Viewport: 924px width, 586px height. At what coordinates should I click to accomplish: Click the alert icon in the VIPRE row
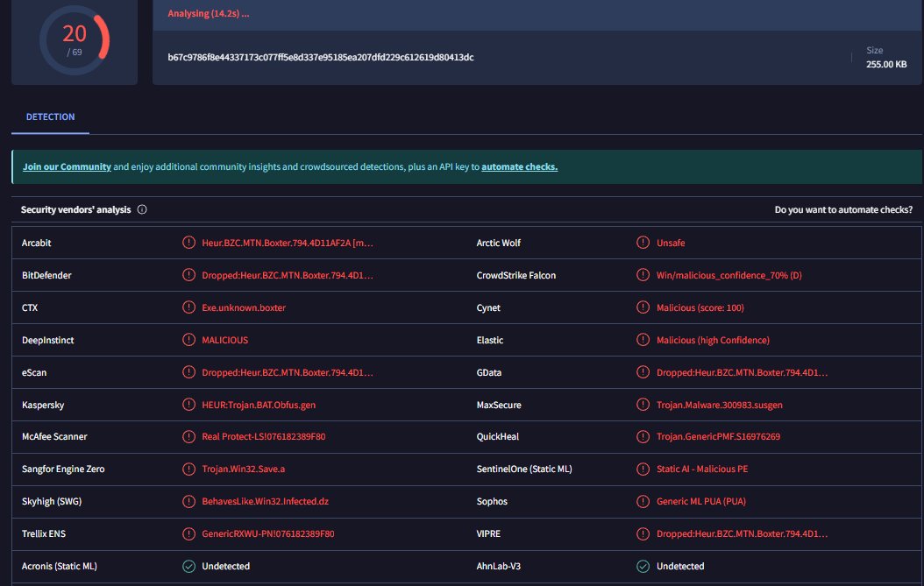click(643, 533)
